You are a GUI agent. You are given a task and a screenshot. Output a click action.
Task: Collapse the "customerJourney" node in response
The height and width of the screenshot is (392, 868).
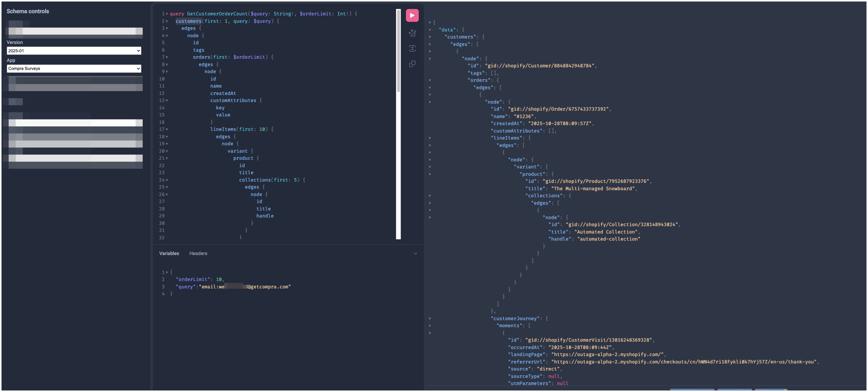point(430,319)
